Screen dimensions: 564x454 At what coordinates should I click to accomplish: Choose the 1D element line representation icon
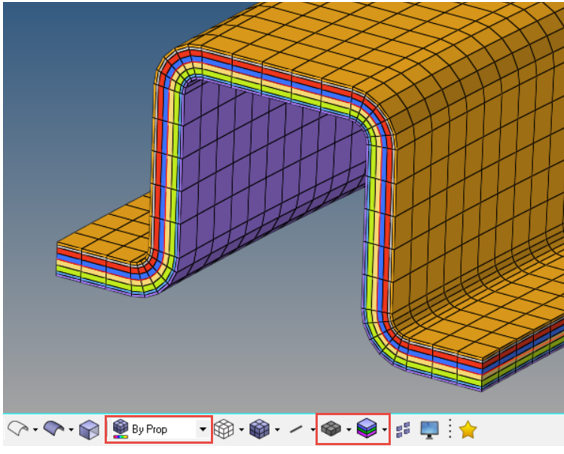tap(296, 429)
